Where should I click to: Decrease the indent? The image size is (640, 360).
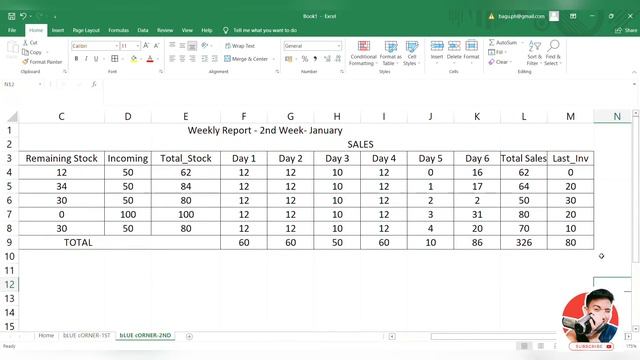click(x=204, y=59)
